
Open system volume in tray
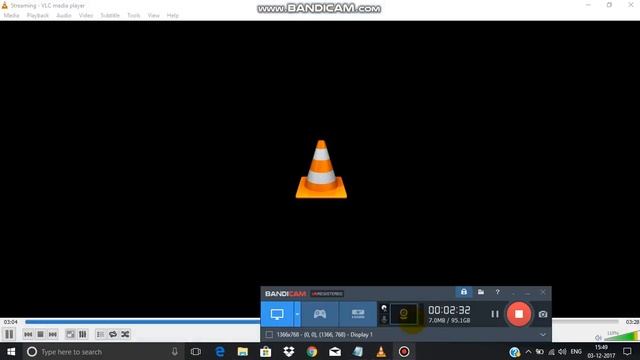[x=562, y=351]
